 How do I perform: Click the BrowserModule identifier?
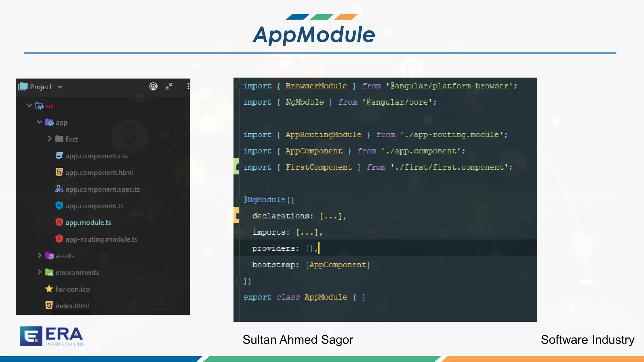coord(316,86)
